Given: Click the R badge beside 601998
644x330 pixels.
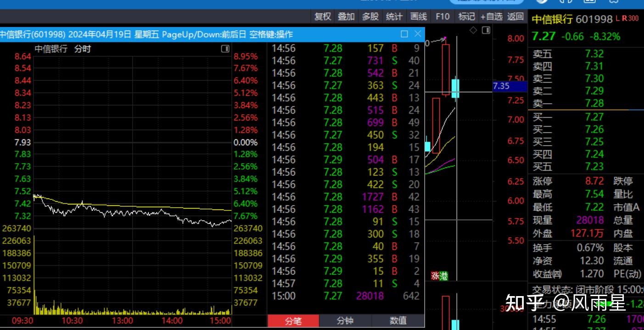Looking at the screenshot, I should (x=625, y=18).
